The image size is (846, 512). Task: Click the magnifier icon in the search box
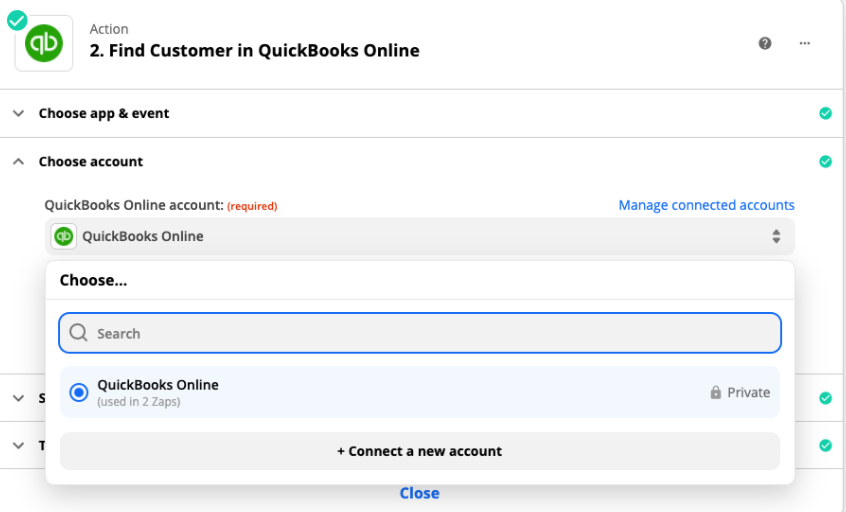point(78,332)
